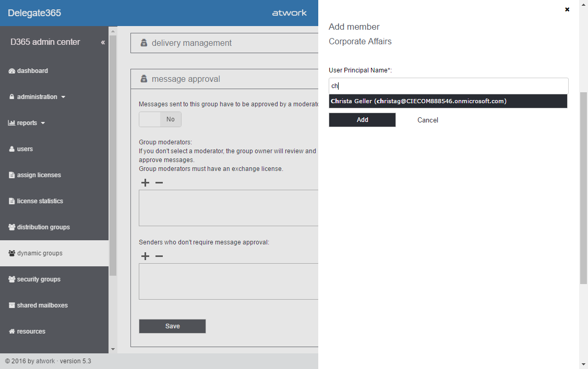Focus the User Principal Name field
The height and width of the screenshot is (369, 588).
(449, 86)
